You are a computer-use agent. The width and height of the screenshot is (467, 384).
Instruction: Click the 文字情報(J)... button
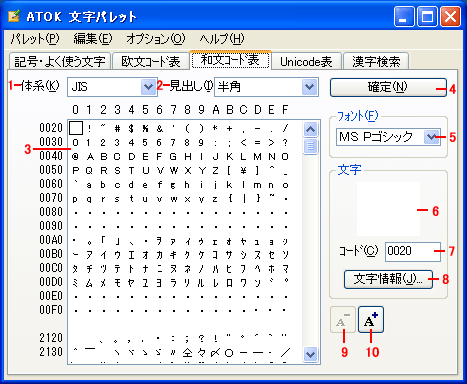(x=388, y=279)
